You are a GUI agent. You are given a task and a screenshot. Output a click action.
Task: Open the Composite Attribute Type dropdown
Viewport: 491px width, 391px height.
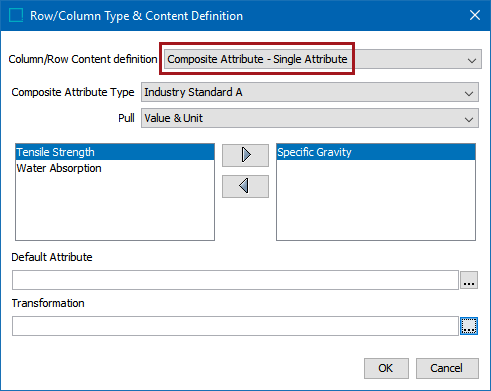coord(310,92)
